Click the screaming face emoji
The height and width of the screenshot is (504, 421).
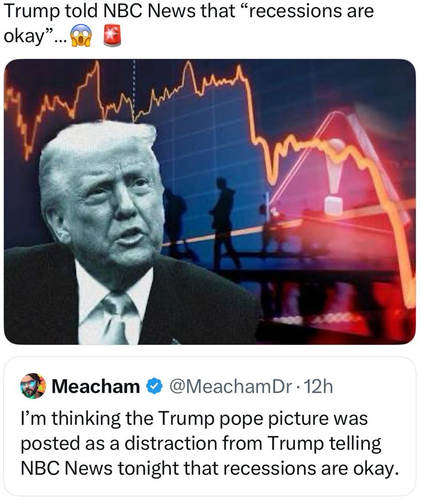[x=81, y=36]
